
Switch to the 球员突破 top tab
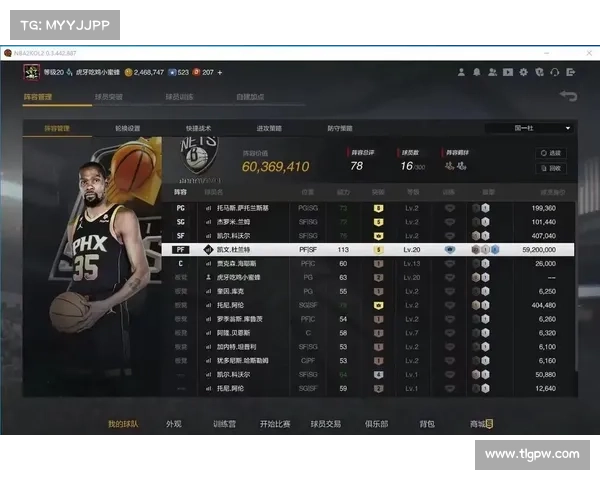click(109, 97)
